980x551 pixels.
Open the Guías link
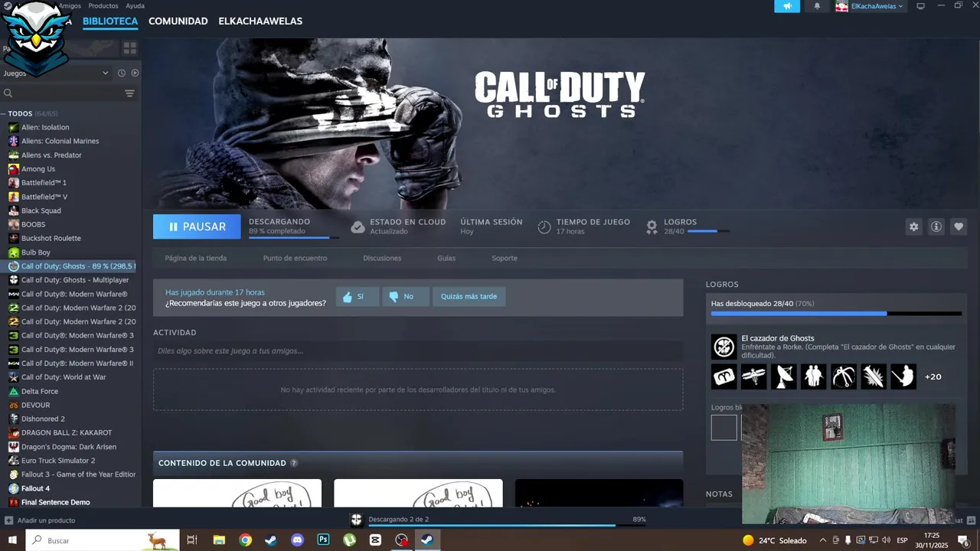(x=446, y=259)
